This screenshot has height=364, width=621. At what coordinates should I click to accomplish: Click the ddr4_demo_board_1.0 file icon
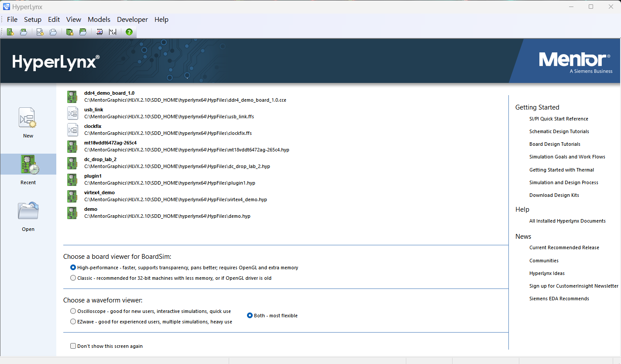coord(72,97)
